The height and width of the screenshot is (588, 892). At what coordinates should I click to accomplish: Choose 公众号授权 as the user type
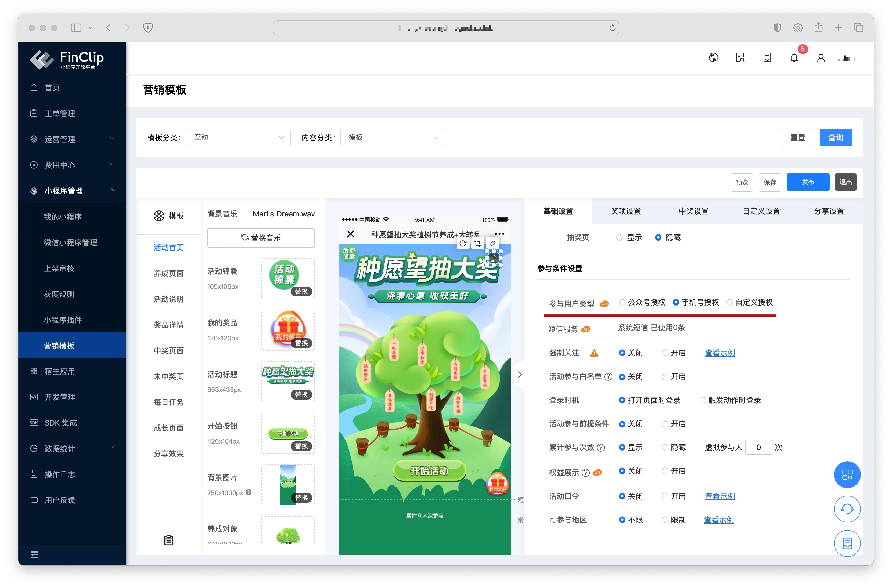[622, 302]
